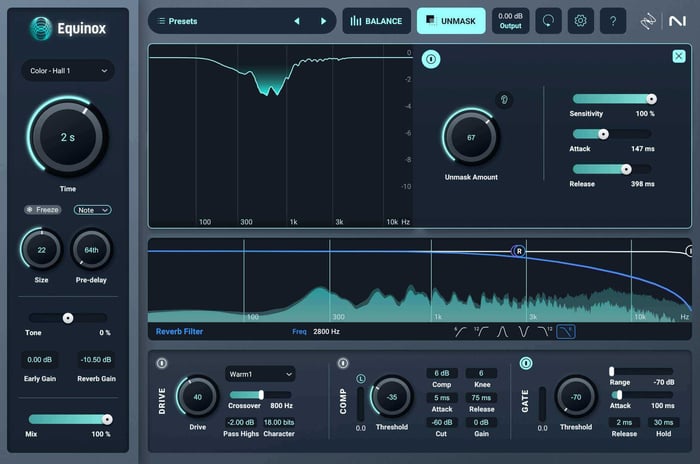Image resolution: width=700 pixels, height=464 pixels.
Task: Toggle the Comp L link indicator
Action: click(361, 379)
